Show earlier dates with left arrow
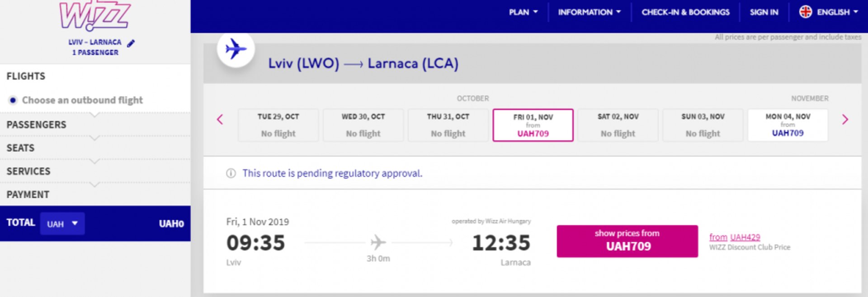 220,120
